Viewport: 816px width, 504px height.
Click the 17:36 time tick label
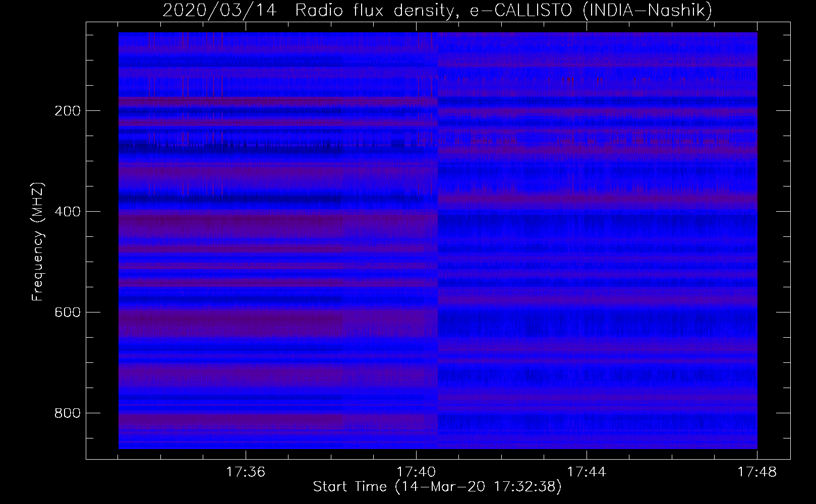click(245, 472)
